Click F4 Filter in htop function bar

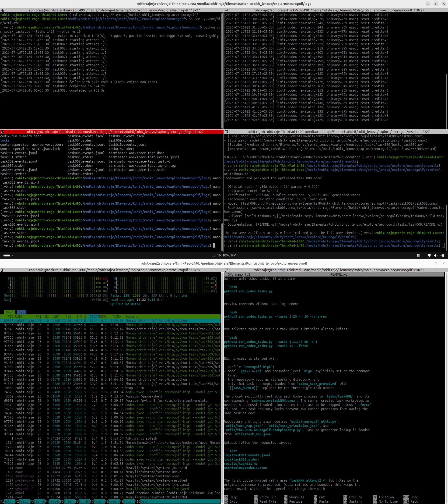[x=52, y=501]
